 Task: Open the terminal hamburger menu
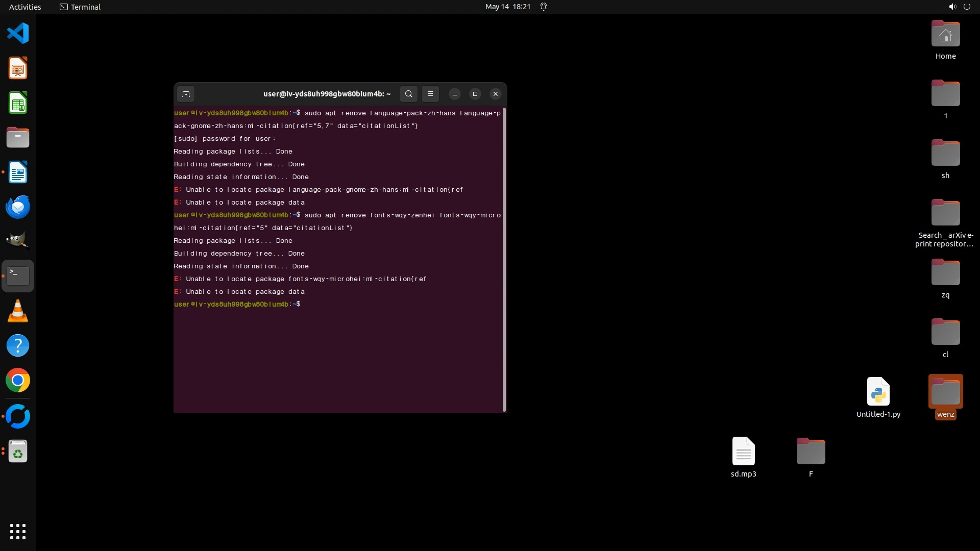click(x=430, y=94)
